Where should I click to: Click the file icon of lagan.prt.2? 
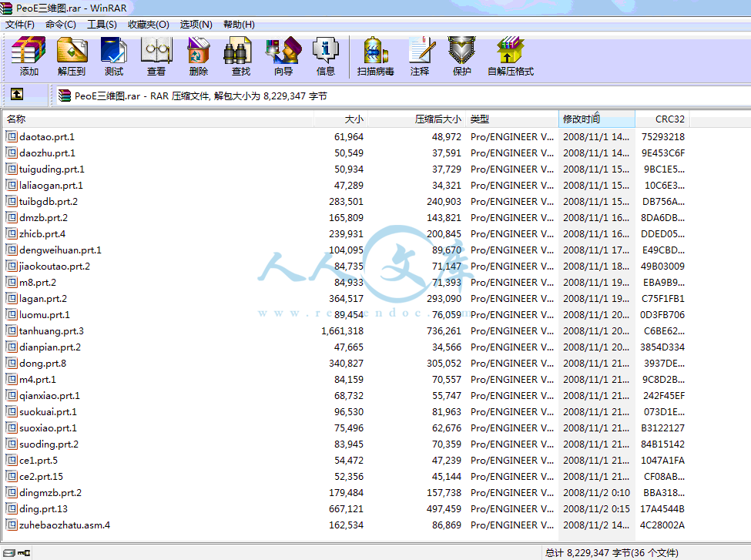coord(12,298)
